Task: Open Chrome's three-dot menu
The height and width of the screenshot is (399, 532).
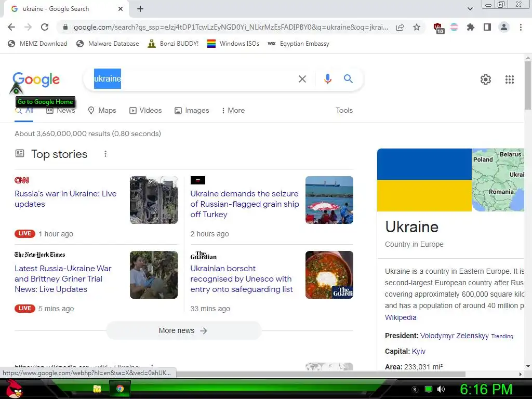Action: [521, 27]
